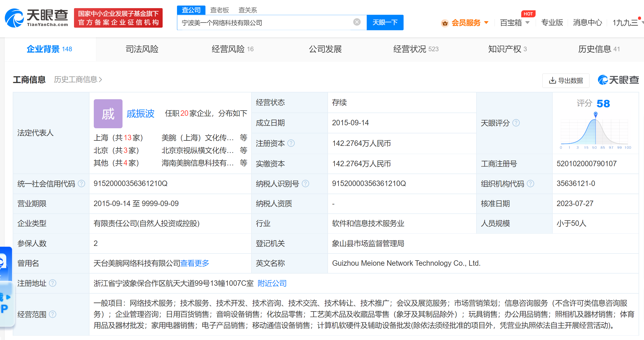Switch to the 查关系 search tab

pyautogui.click(x=248, y=10)
